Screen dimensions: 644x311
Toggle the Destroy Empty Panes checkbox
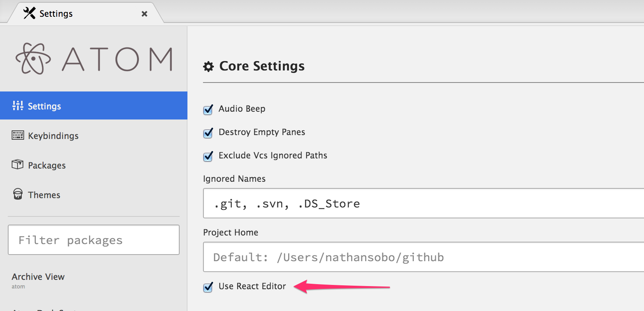208,133
